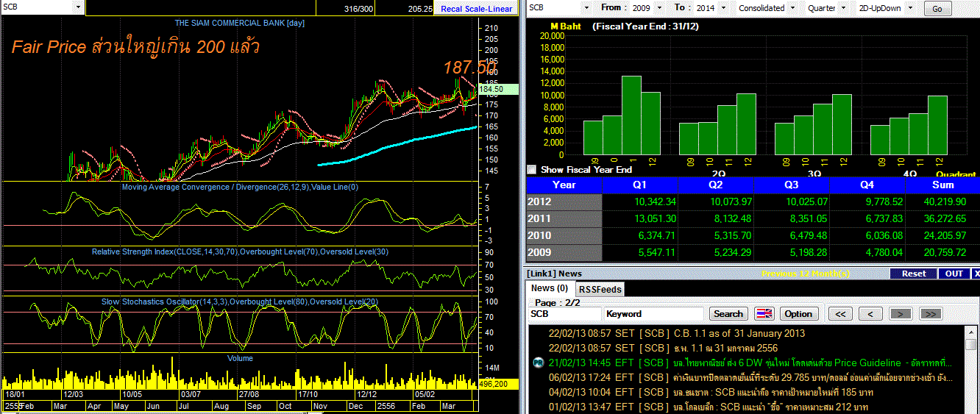
Task: Click the Q3 column header
Action: 791,185
